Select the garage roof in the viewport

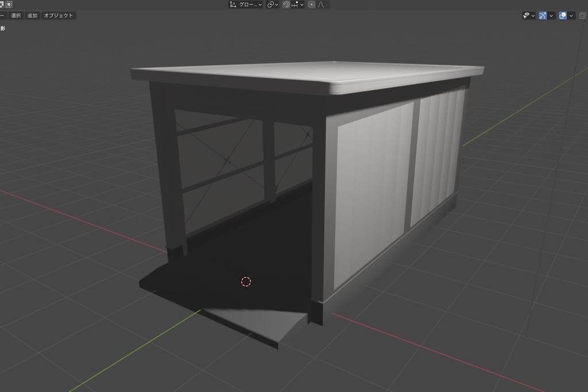coord(308,76)
